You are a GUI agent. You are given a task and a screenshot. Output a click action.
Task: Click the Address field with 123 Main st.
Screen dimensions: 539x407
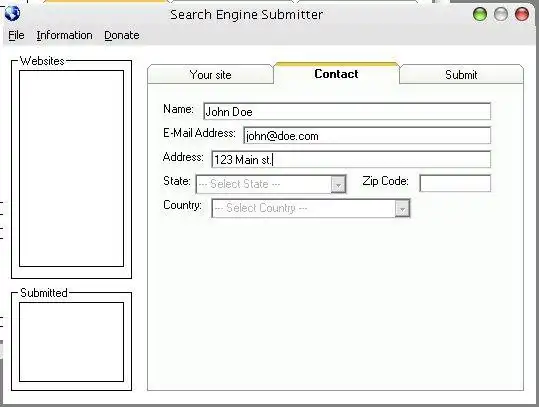click(351, 160)
